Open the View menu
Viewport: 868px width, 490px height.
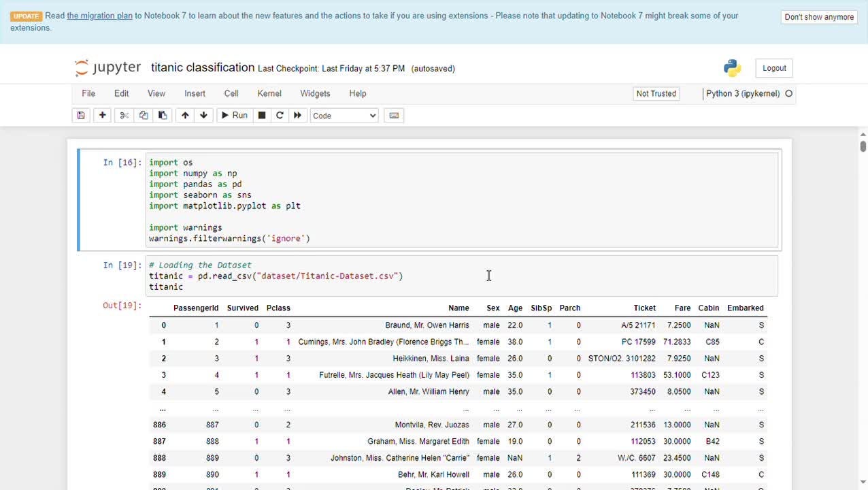(156, 94)
